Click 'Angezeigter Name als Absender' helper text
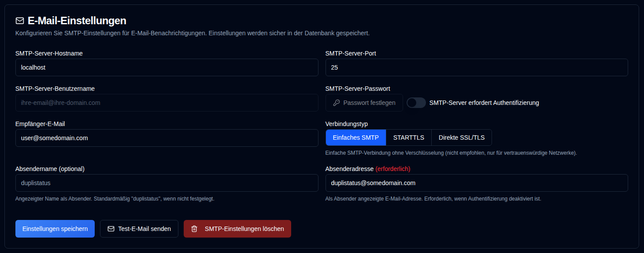 click(115, 199)
